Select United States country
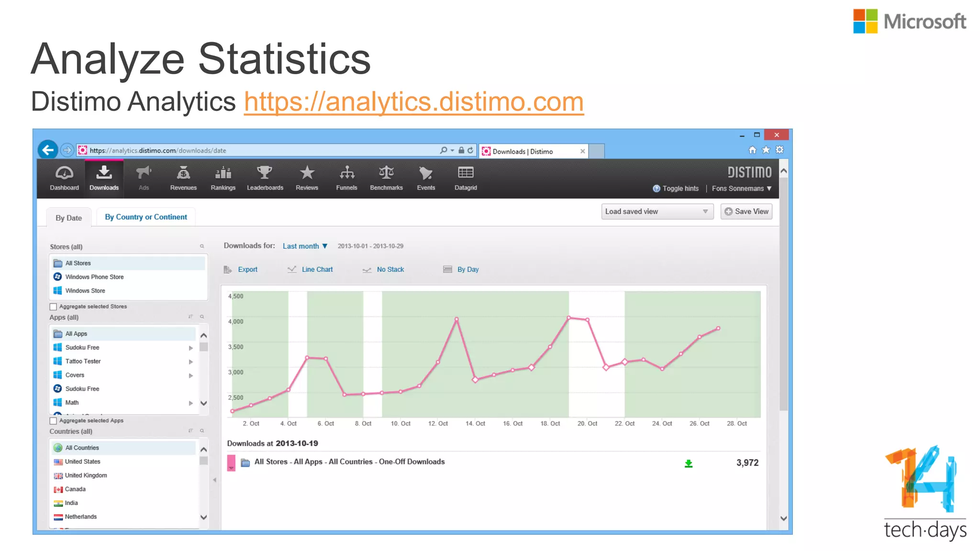The width and height of the screenshot is (980, 551). pyautogui.click(x=123, y=462)
